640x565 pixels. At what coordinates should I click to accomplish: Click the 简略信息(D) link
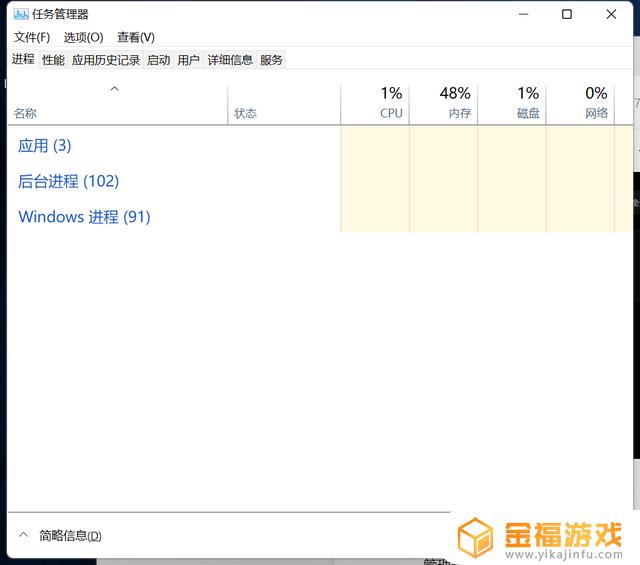coord(70,535)
